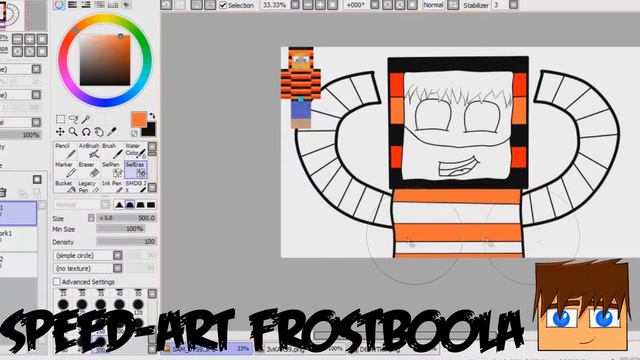
Task: Open the Normal display mode field
Action: tap(433, 5)
